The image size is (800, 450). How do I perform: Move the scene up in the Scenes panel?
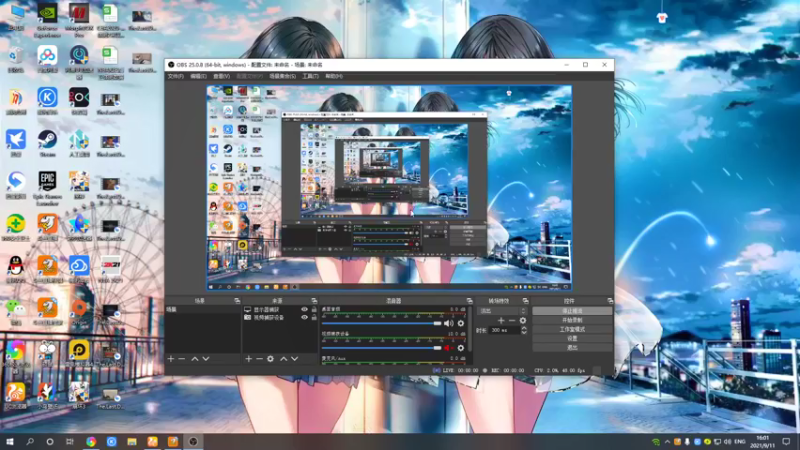[195, 359]
